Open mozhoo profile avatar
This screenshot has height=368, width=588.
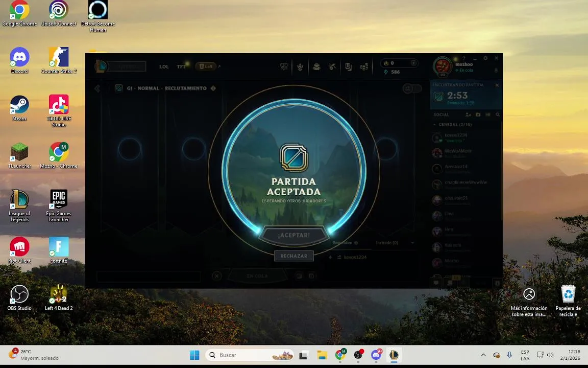[x=443, y=66]
